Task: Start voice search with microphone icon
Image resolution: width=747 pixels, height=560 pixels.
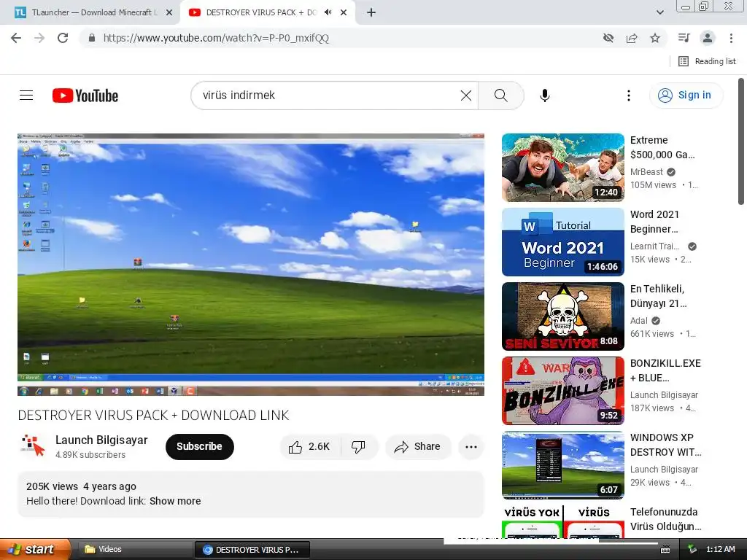Action: [x=545, y=96]
